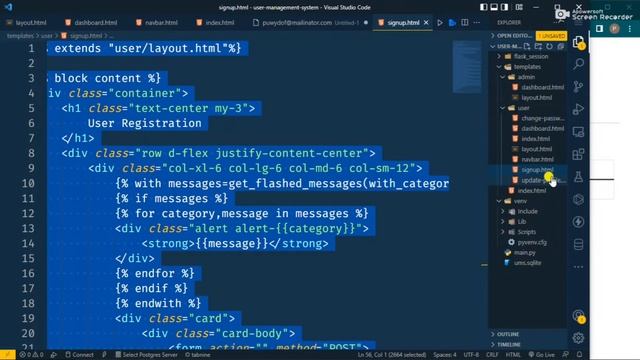
Task: Click the New Folder icon in Explorer
Action: [538, 46]
